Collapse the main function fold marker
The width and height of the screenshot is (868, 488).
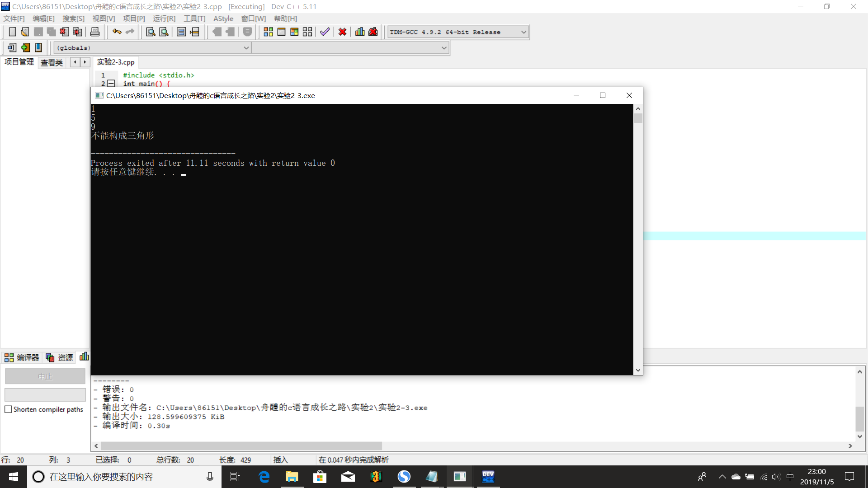(111, 84)
